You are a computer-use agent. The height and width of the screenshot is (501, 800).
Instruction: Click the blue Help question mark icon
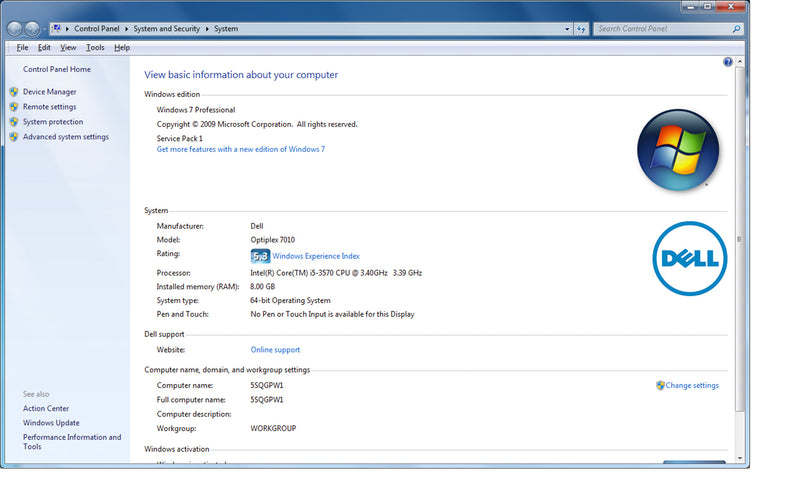[x=728, y=62]
